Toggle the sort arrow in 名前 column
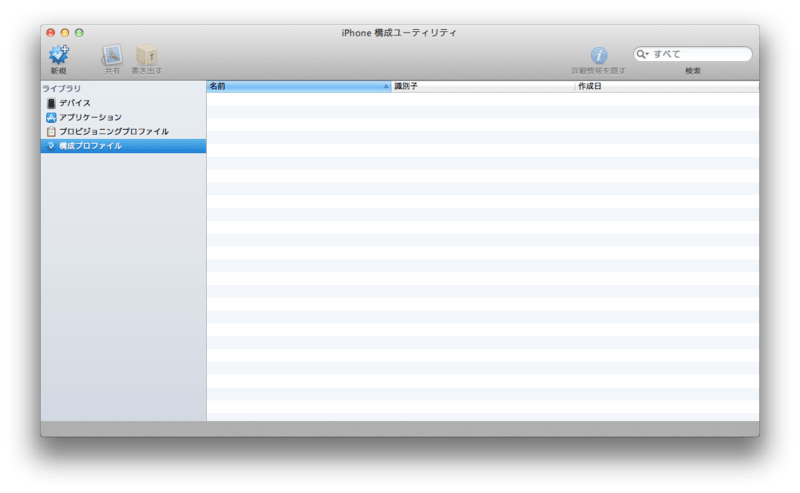The width and height of the screenshot is (800, 493). pos(386,87)
